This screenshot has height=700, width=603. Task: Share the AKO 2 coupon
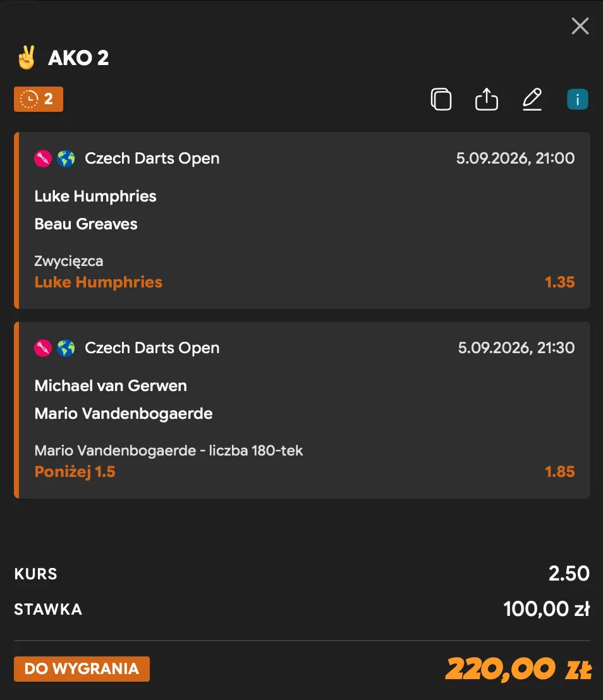click(x=487, y=99)
